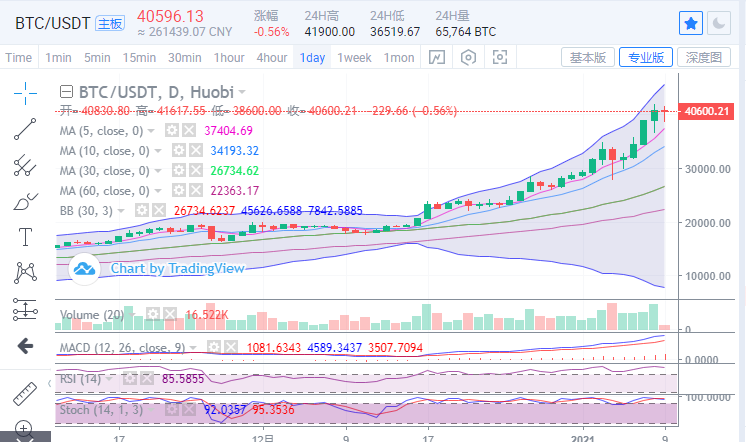Remove the Stoch indicator
The width and height of the screenshot is (746, 442).
pyautogui.click(x=189, y=410)
